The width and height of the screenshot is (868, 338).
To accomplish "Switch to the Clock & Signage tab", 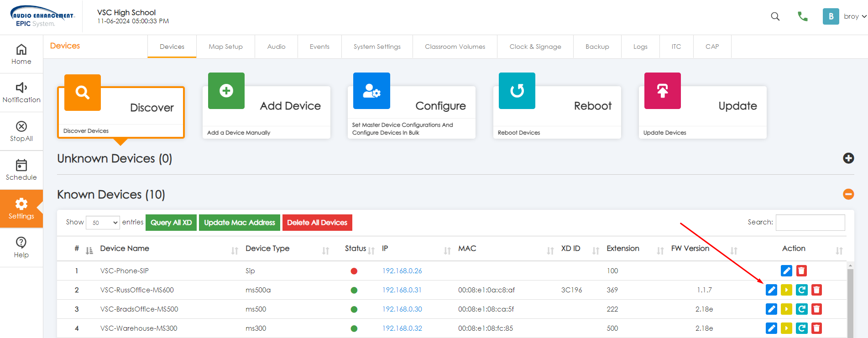I will pyautogui.click(x=535, y=47).
